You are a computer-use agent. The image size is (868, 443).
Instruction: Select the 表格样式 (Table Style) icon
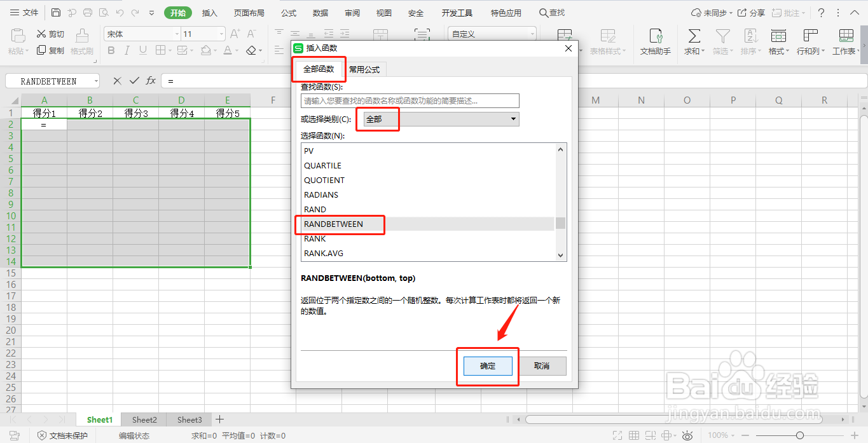coord(608,41)
